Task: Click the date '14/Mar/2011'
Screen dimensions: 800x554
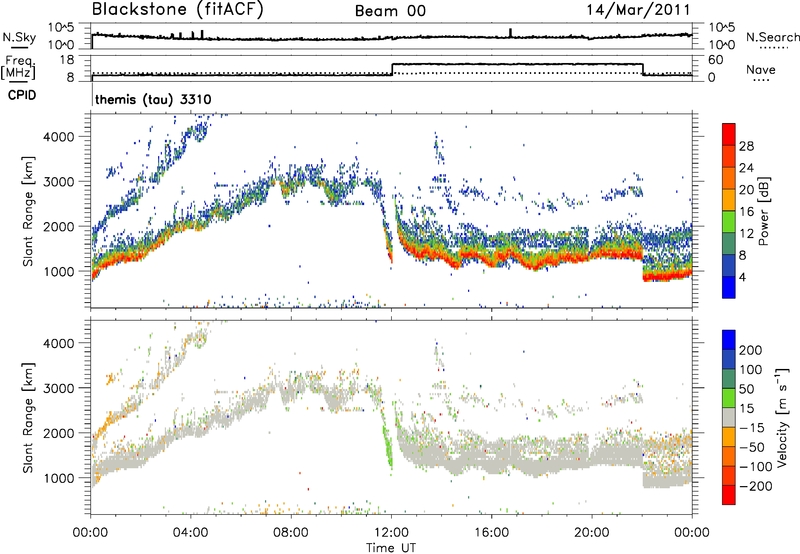Action: pos(638,10)
